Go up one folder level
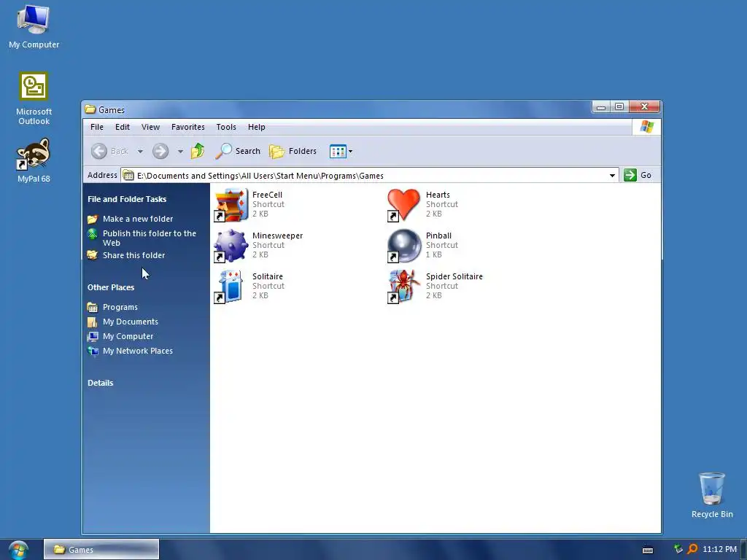The image size is (747, 560). pyautogui.click(x=198, y=152)
